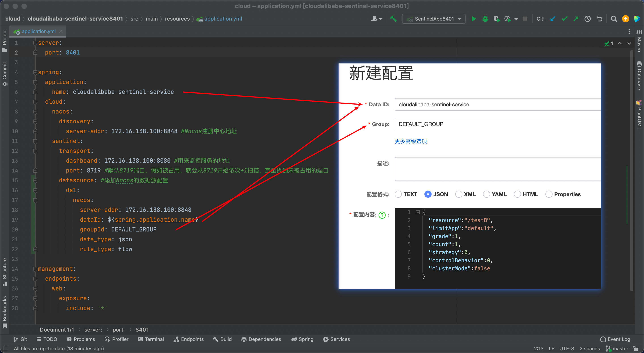The height and width of the screenshot is (353, 644).
Task: Build project with the hammer icon
Action: tap(393, 19)
